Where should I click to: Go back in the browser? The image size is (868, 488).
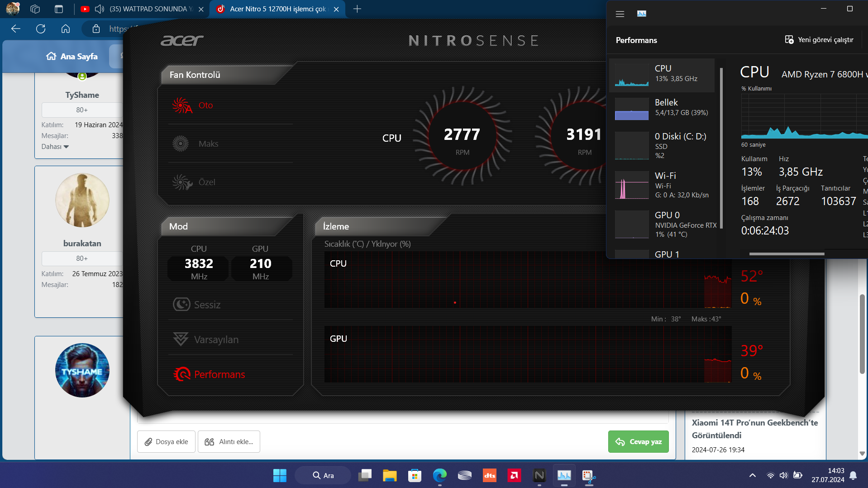tap(16, 29)
